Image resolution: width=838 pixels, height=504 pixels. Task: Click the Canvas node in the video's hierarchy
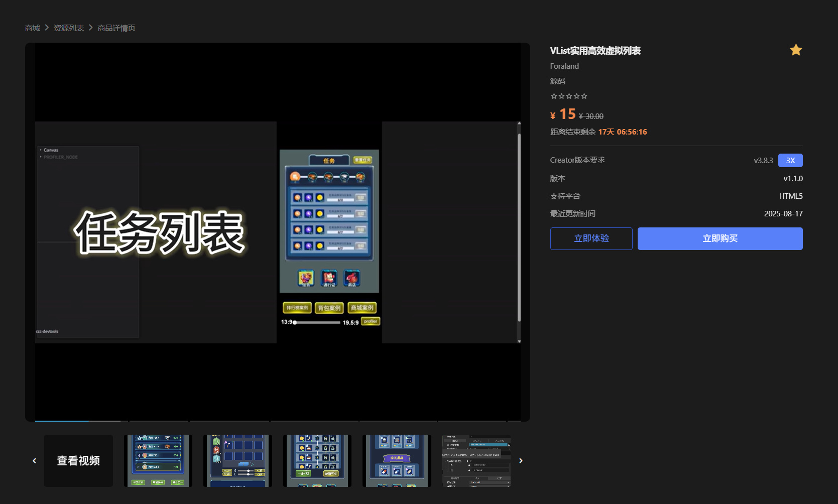click(51, 150)
